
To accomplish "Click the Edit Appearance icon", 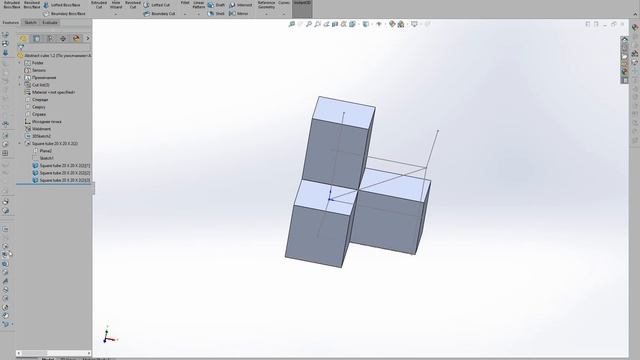I will (392, 24).
